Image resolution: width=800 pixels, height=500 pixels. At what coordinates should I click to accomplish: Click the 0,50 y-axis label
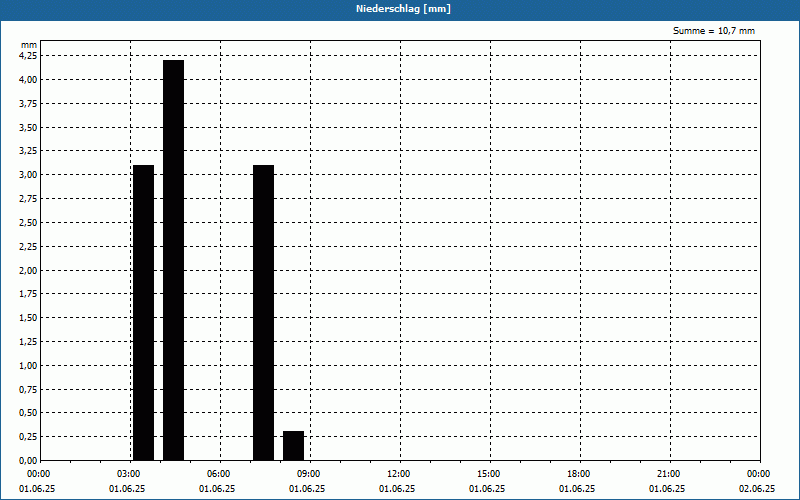28,413
